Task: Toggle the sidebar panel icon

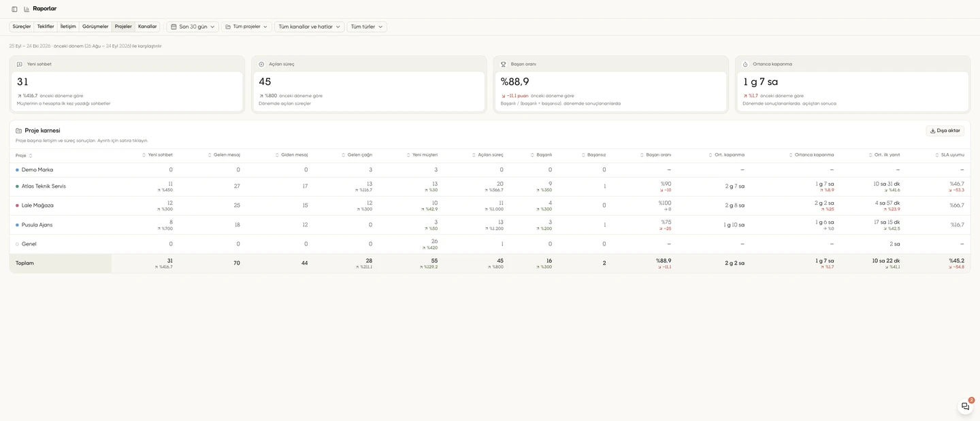Action: coord(14,9)
